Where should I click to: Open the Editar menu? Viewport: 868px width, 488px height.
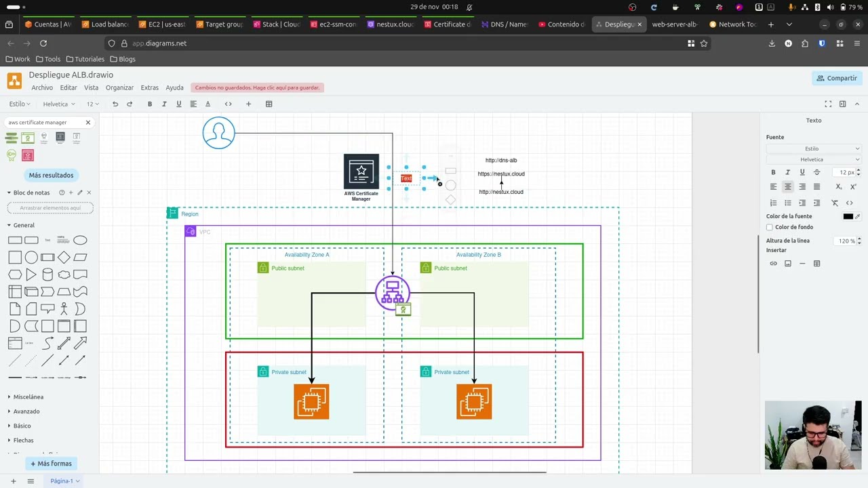(x=68, y=87)
